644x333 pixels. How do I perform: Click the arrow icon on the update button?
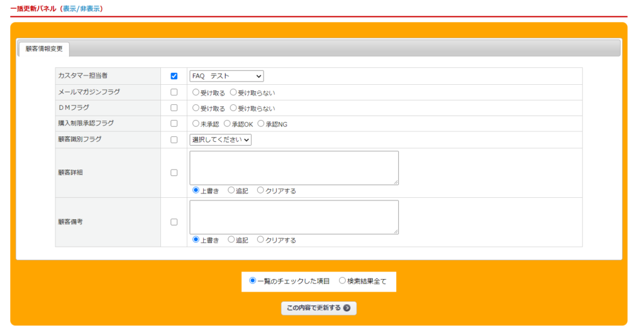(x=347, y=308)
